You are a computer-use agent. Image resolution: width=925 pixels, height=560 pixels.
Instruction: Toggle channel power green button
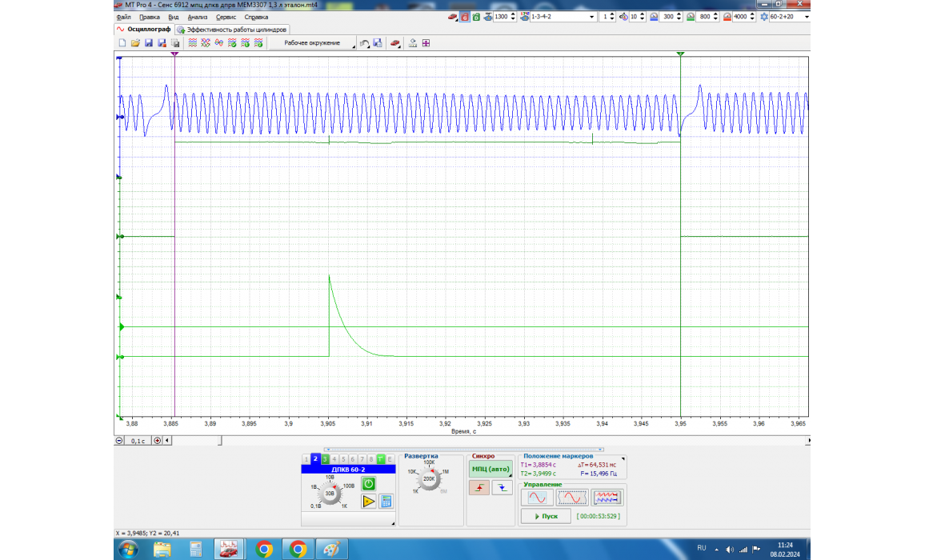(368, 483)
